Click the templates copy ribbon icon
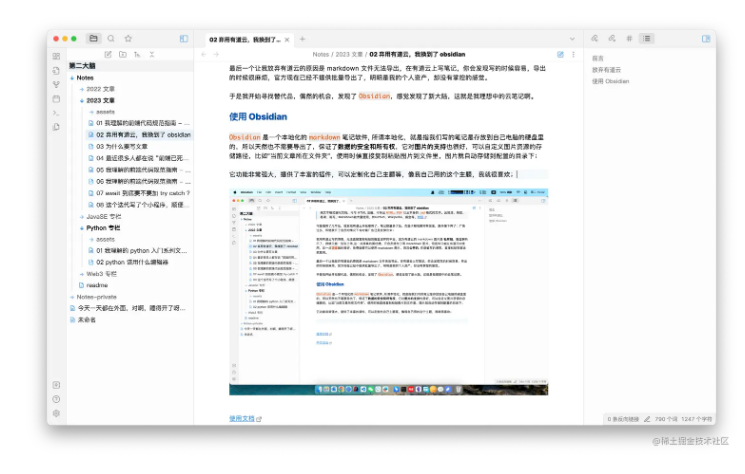745x474 pixels. click(x=57, y=127)
